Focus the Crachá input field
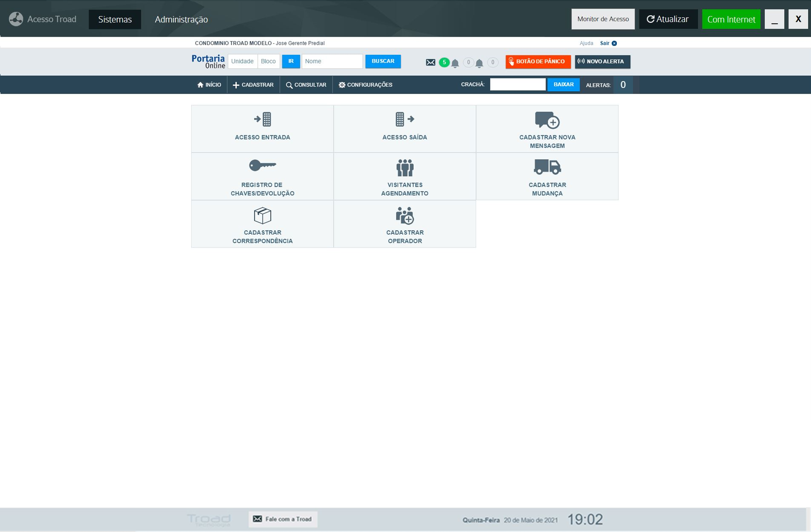 (x=517, y=85)
